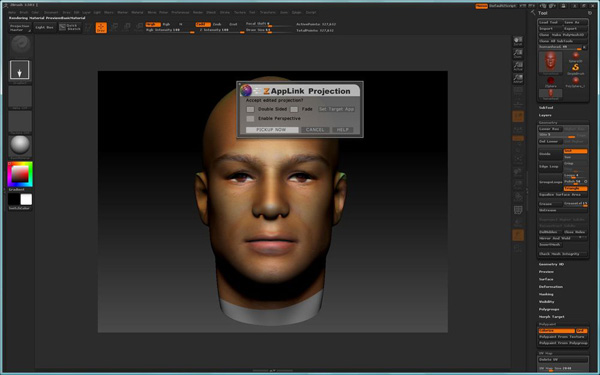Toggle the Smt button next to Divide
600x375 pixels.
575,151
